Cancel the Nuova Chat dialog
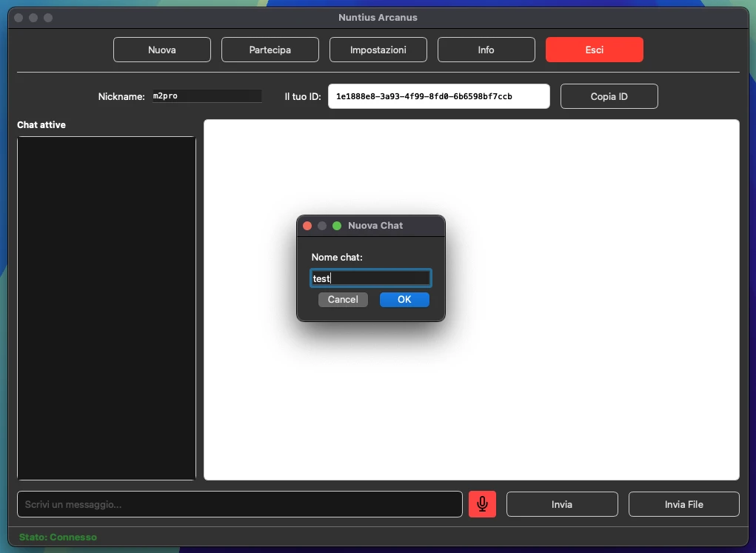Viewport: 756px width, 553px height. [343, 299]
